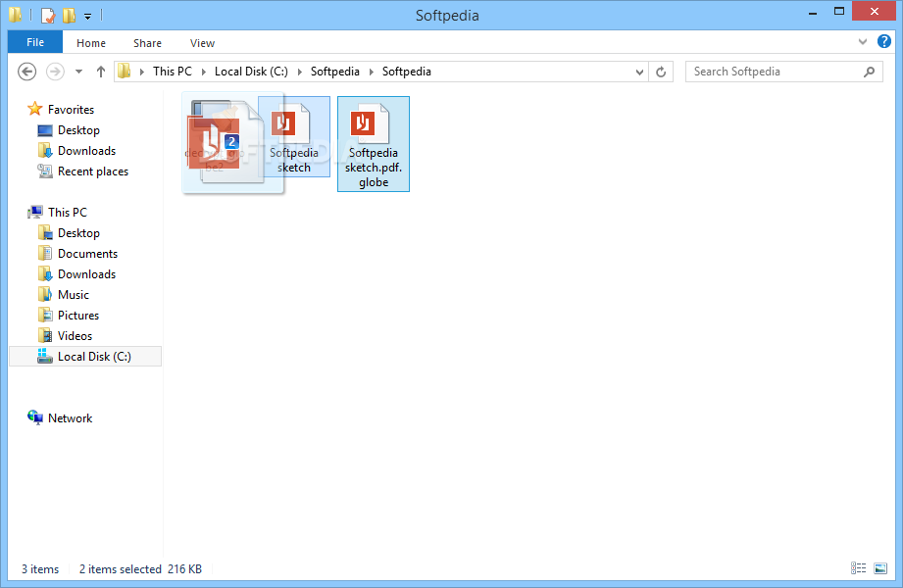The width and height of the screenshot is (903, 588).
Task: Click the Forward navigation arrow
Action: click(55, 72)
